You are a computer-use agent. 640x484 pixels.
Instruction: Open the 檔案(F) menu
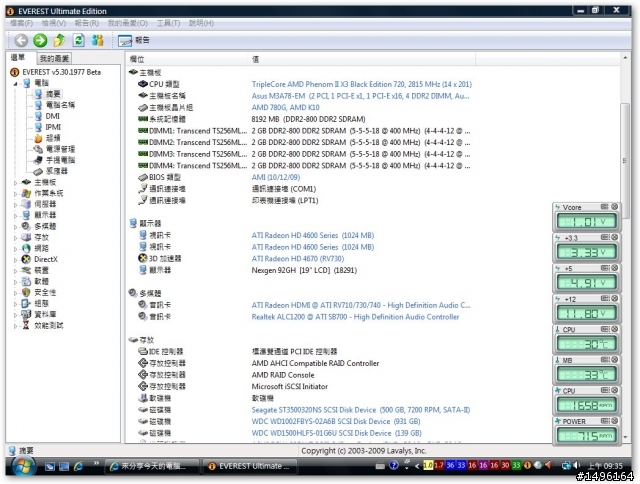(21, 23)
